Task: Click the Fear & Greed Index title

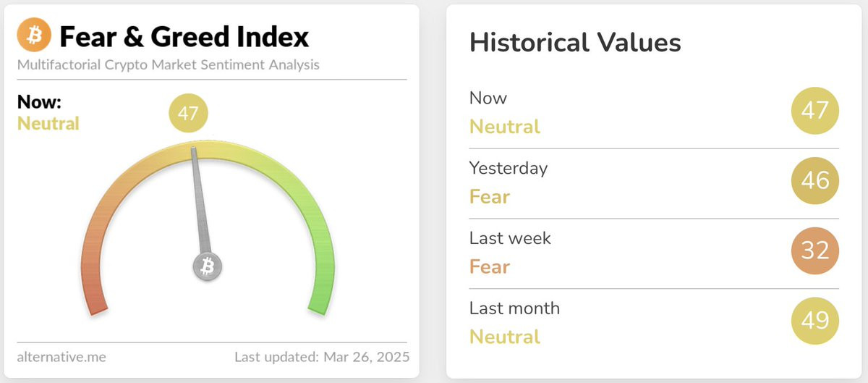Action: point(184,36)
